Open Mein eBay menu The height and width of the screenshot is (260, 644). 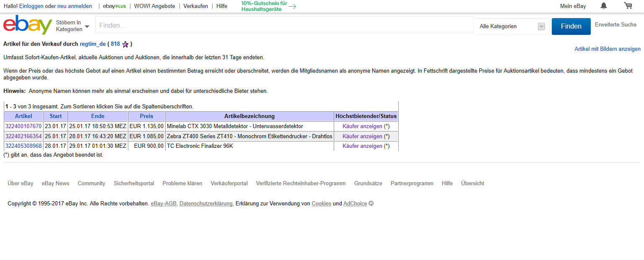573,6
